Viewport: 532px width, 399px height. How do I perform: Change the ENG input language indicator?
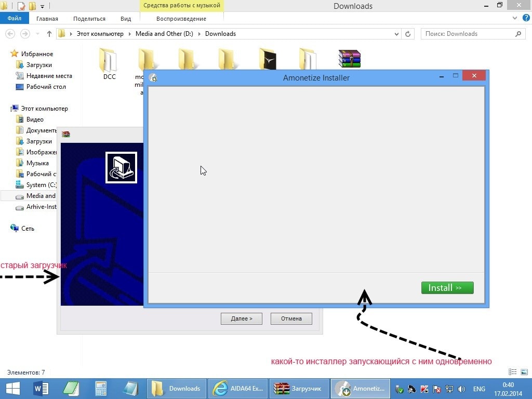pos(479,389)
